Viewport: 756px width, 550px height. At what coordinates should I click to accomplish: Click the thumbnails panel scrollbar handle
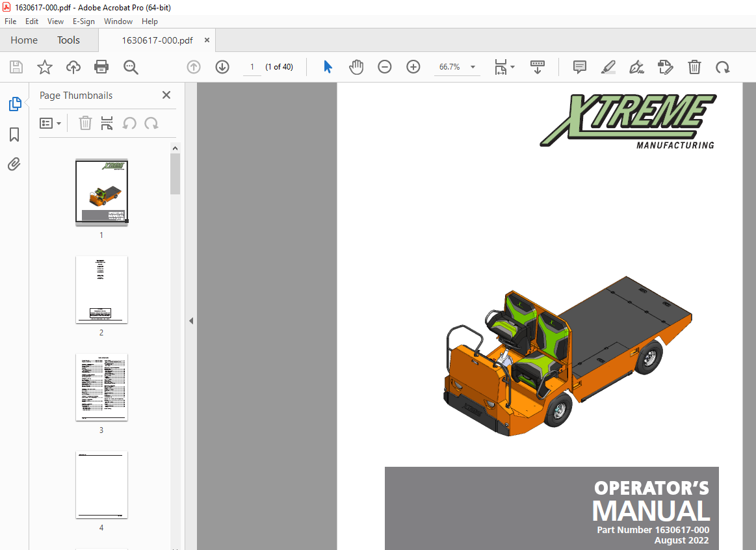tap(175, 174)
